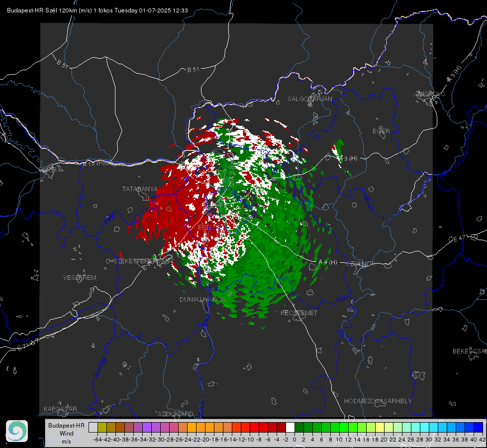This screenshot has width=487, height=448.
Task: Click the radar title with date 01-07-2025 12:33
Action: [x=97, y=10]
